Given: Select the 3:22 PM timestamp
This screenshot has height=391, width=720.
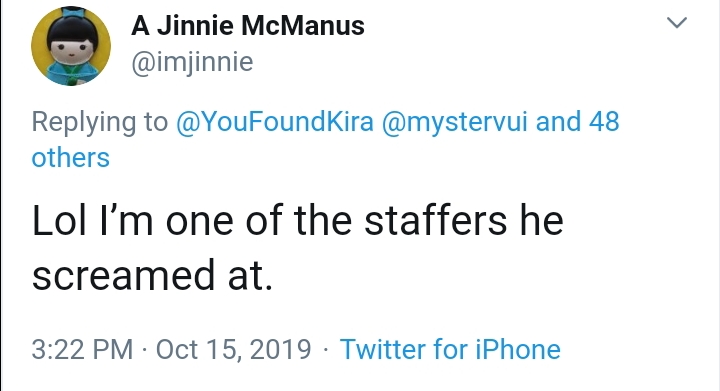Looking at the screenshot, I should [x=82, y=349].
